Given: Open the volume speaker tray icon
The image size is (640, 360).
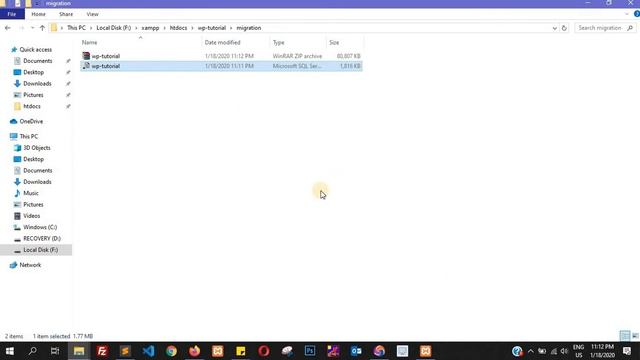Looking at the screenshot, I should click(x=564, y=351).
